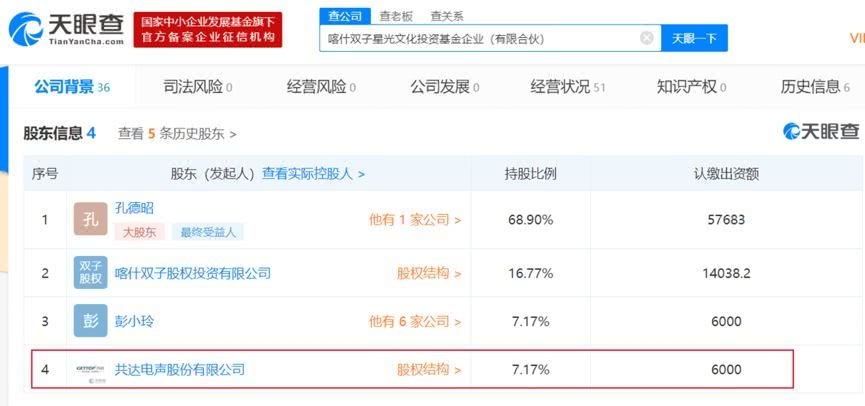Click the 共达电声 company logo thumbnail

pyautogui.click(x=90, y=370)
